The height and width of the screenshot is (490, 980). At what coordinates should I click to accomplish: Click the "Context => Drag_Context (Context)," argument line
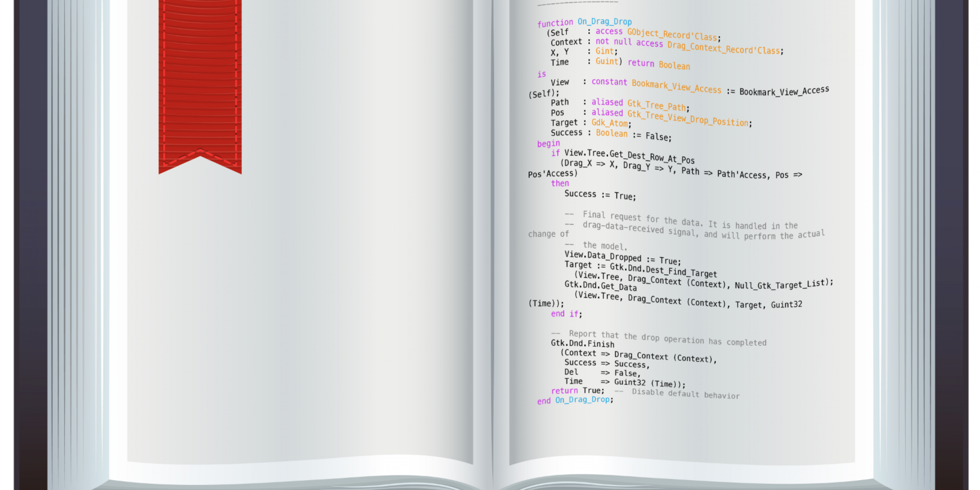[638, 356]
